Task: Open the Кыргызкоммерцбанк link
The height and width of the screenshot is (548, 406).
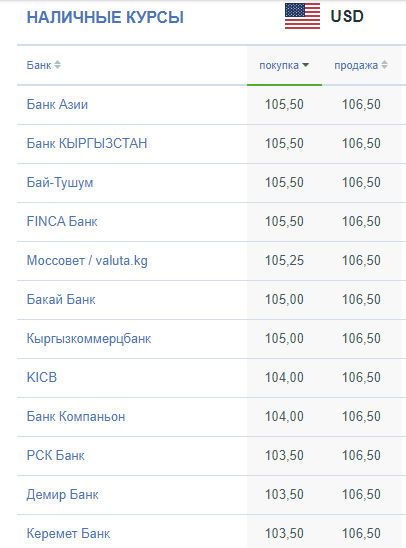Action: [x=89, y=339]
